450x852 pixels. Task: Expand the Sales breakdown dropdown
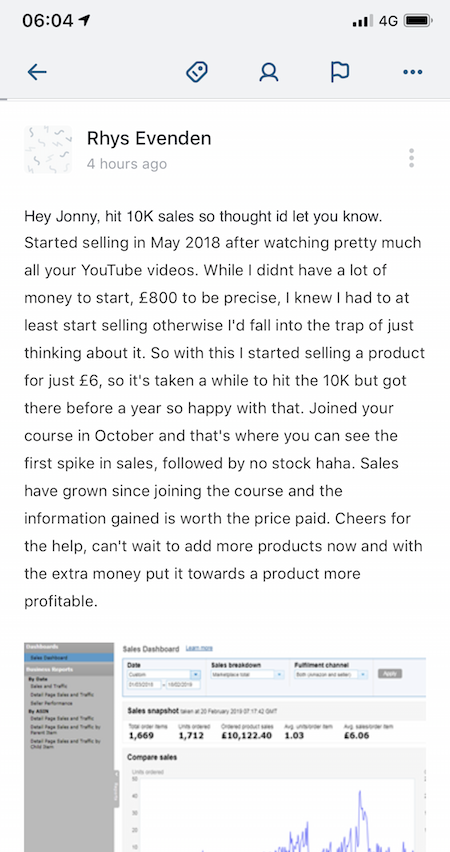coord(247,674)
